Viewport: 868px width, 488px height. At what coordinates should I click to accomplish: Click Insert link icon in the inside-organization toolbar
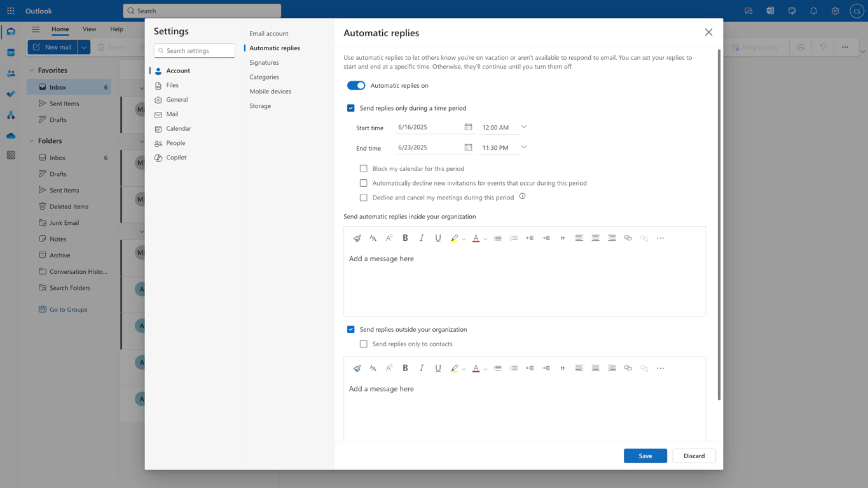[x=628, y=238]
